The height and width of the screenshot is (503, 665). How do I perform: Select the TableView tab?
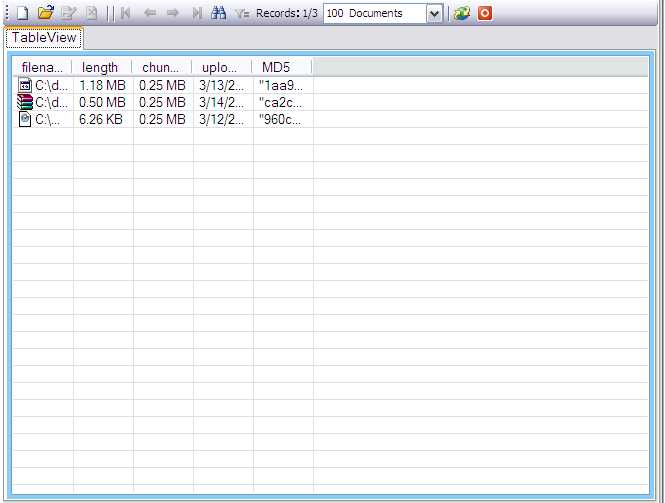tap(44, 37)
